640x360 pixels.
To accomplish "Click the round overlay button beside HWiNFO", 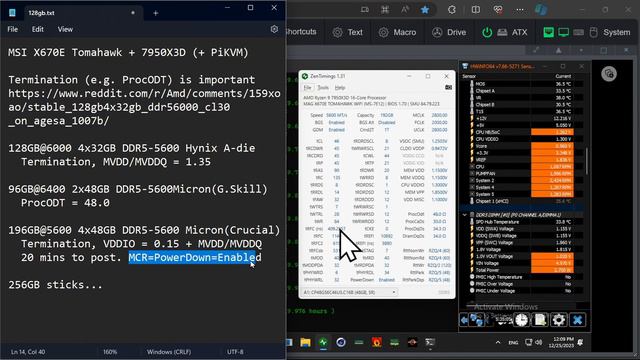I will [x=609, y=74].
